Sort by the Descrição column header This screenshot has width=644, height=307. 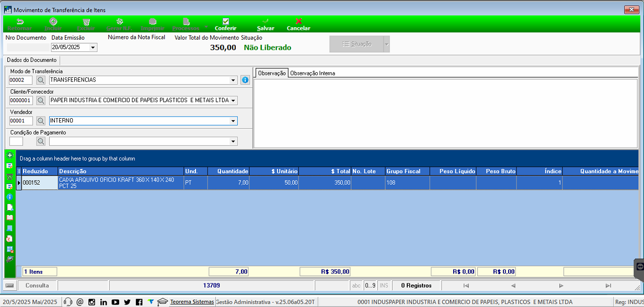121,171
